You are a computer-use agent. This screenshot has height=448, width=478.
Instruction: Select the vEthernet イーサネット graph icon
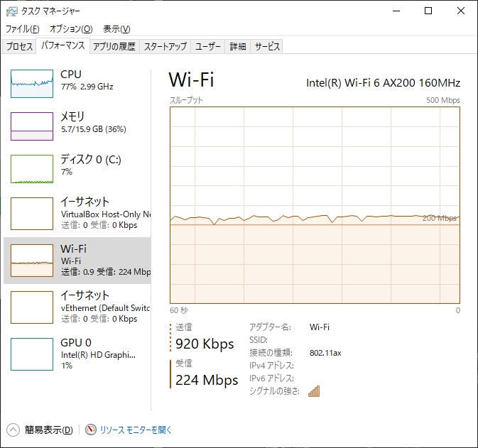pos(32,307)
